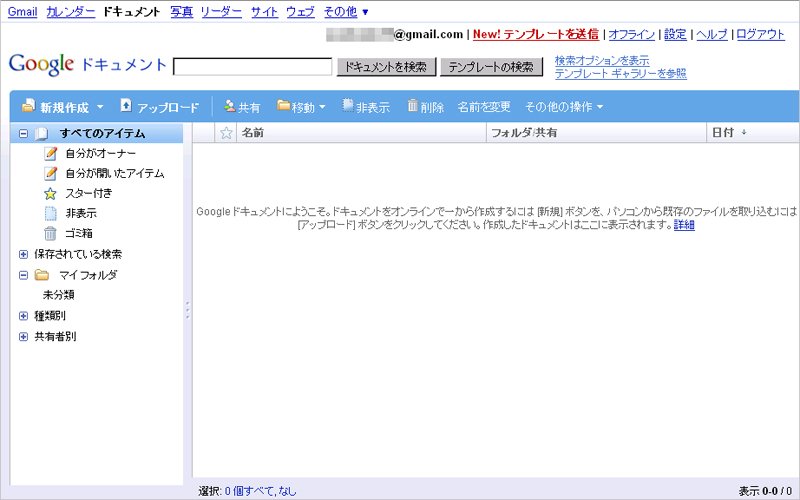Open the 移動 dropdown arrow
The width and height of the screenshot is (800, 500).
(322, 107)
